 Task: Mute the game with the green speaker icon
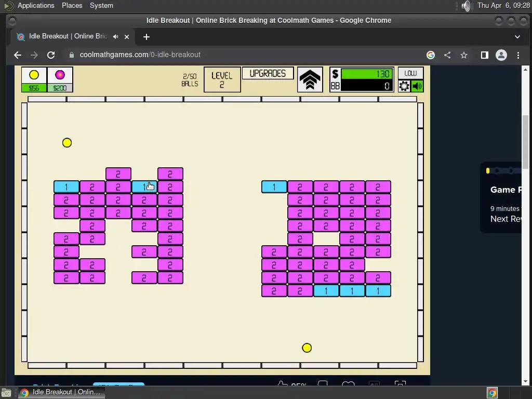(x=417, y=86)
